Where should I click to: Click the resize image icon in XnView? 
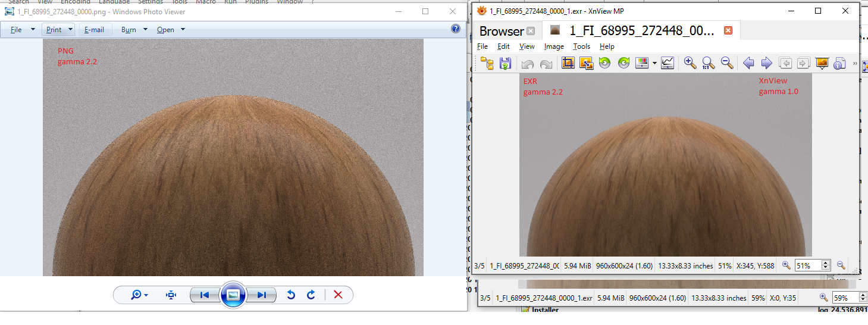coord(586,63)
